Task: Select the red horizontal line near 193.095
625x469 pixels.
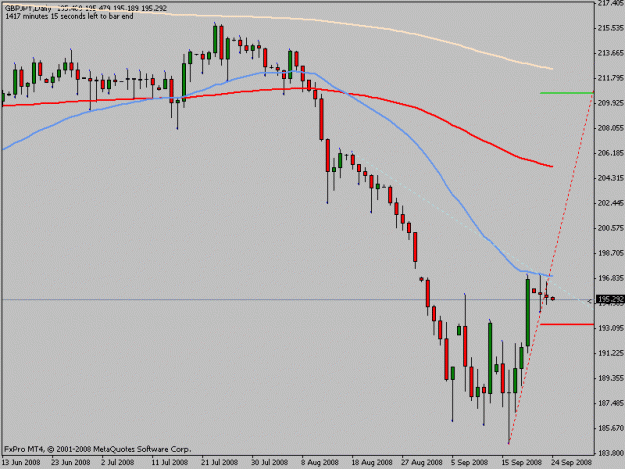Action: coord(566,324)
